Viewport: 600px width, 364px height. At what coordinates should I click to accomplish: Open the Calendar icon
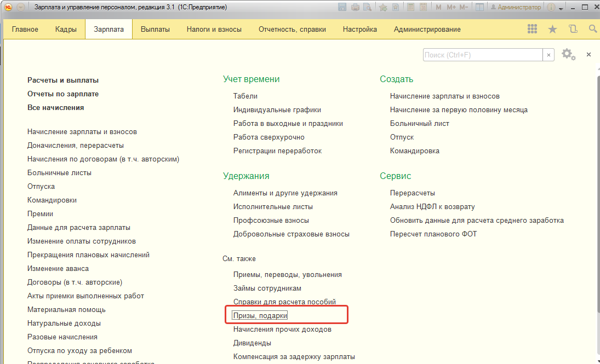point(423,7)
